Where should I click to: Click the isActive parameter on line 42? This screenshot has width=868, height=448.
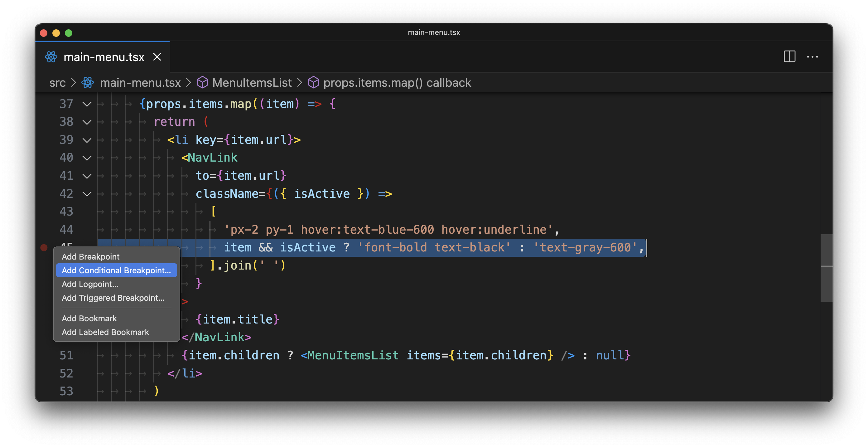click(x=322, y=194)
